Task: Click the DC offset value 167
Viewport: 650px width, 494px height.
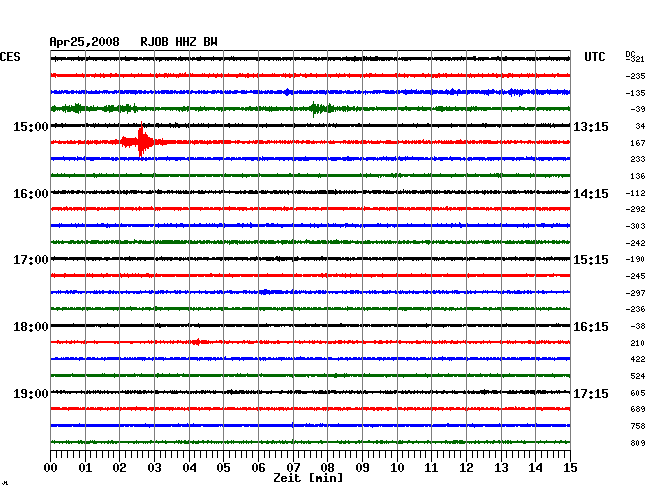Action: click(638, 143)
